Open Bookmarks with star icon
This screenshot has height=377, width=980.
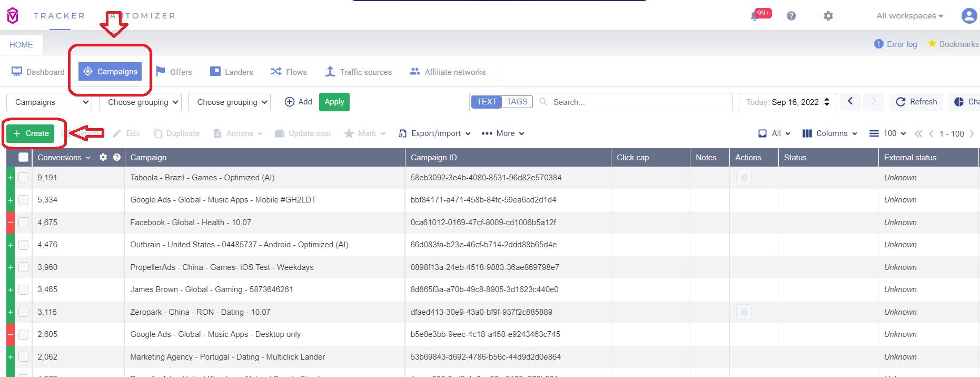click(953, 44)
